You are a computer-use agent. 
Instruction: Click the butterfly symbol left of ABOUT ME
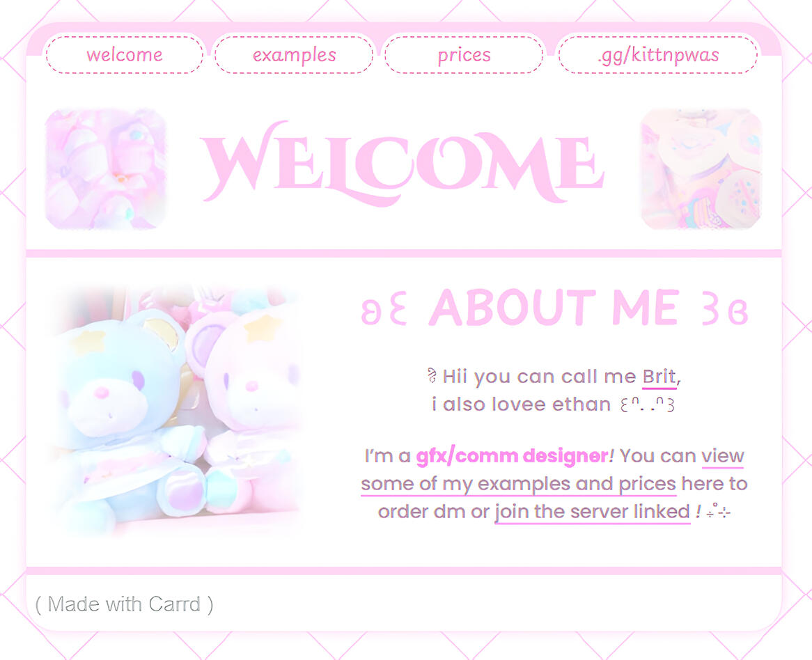[x=384, y=311]
